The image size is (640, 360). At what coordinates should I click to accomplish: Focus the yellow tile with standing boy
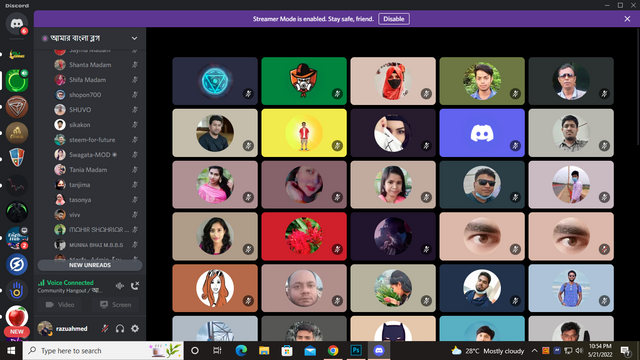304,133
